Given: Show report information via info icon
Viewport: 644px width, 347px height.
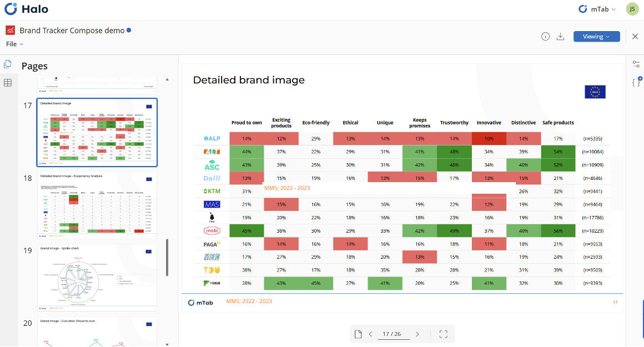Looking at the screenshot, I should tap(545, 37).
